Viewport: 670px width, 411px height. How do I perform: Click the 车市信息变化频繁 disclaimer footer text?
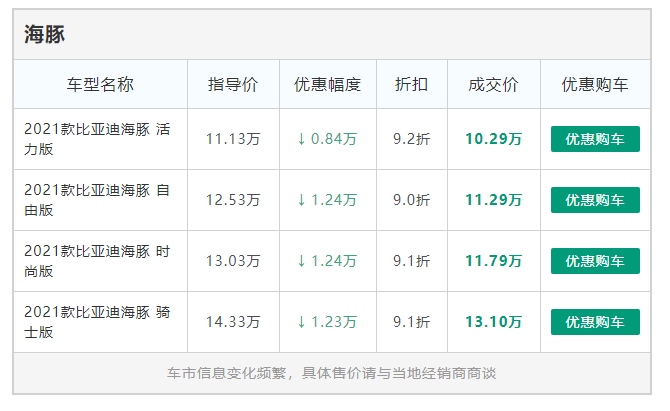coord(332,373)
